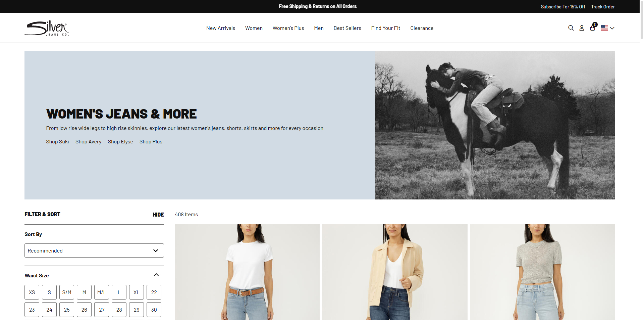Switch to the Clearance menu item

422,28
